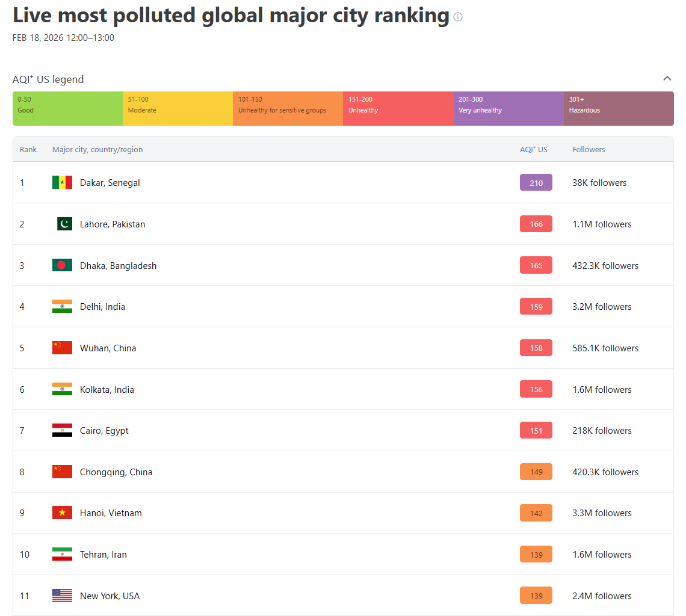Open the Dakar, Senegal city page

[110, 182]
